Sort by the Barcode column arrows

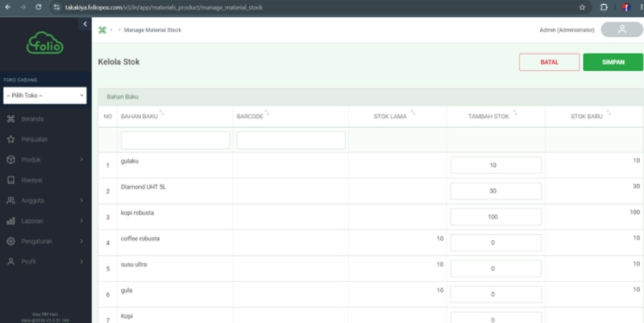coord(267,112)
